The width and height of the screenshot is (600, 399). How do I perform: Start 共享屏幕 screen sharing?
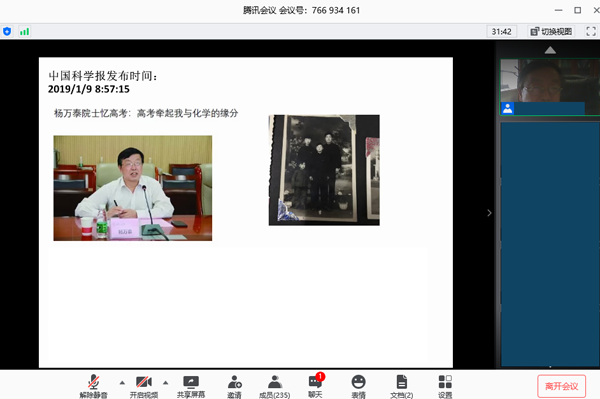[191, 386]
